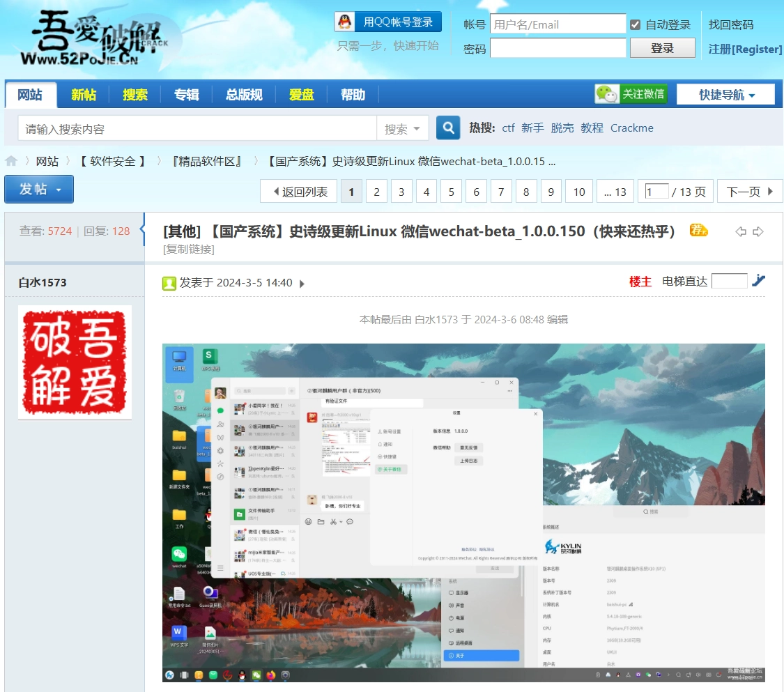784x692 pixels.
Task: Click the 52pojie site logo
Action: pyautogui.click(x=95, y=38)
